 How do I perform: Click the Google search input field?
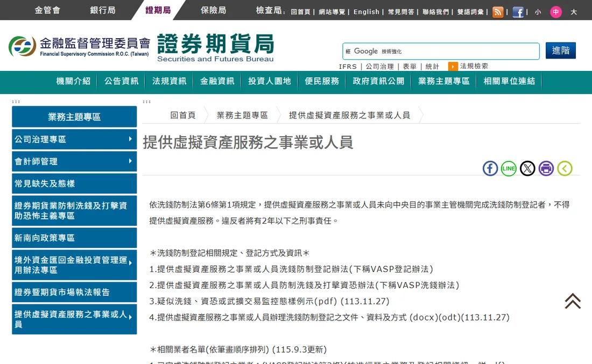click(x=441, y=51)
